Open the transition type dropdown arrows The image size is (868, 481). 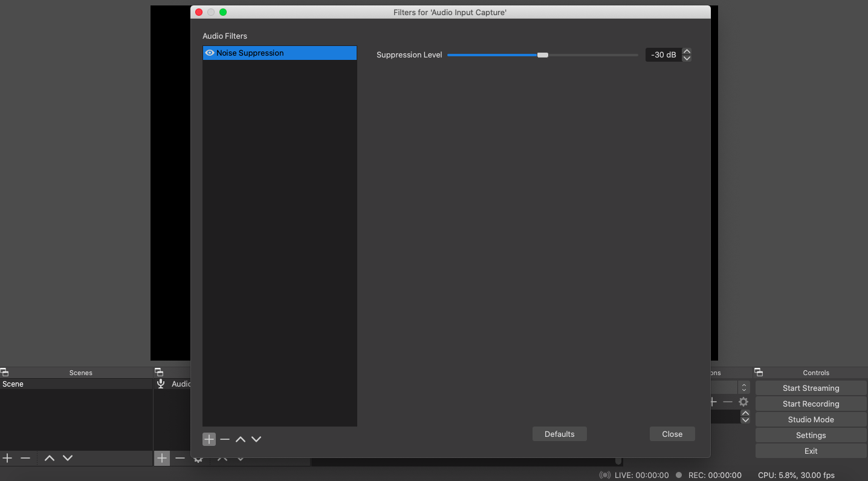(744, 387)
